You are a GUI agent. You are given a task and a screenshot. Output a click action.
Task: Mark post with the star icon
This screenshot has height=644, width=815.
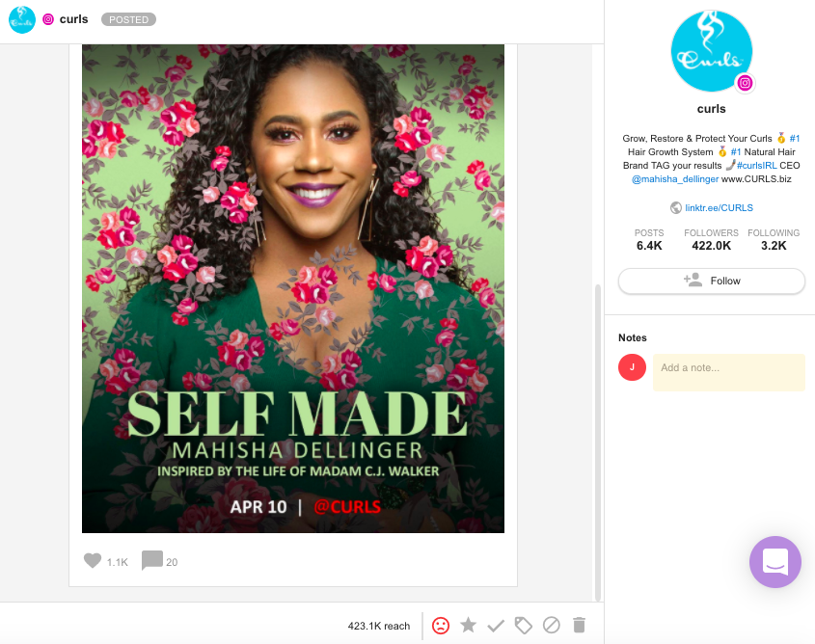click(469, 625)
